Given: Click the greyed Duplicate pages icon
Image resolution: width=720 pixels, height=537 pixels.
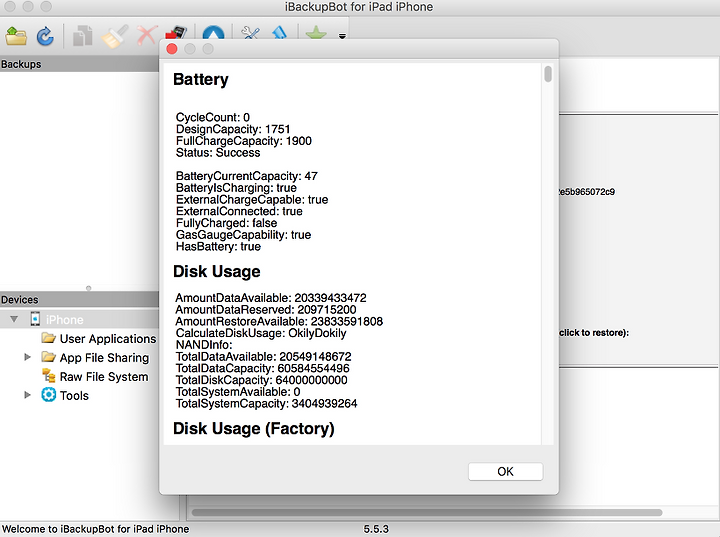Looking at the screenshot, I should pos(83,36).
